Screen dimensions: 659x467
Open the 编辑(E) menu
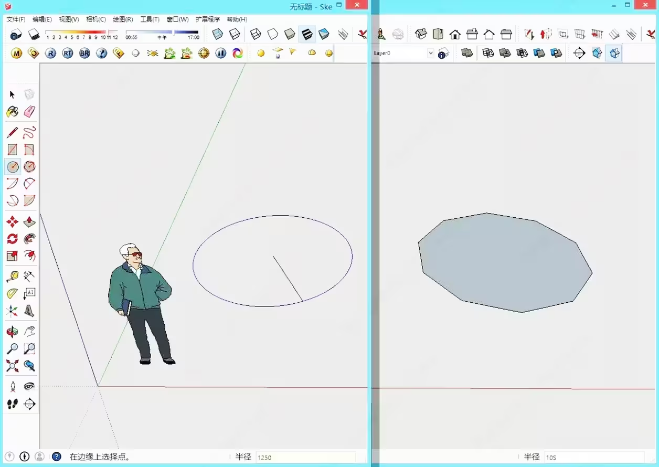click(x=42, y=19)
